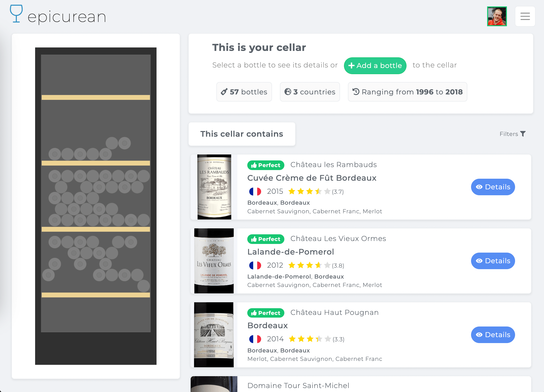View Details for Château les Rambauds
544x392 pixels.
(x=493, y=187)
